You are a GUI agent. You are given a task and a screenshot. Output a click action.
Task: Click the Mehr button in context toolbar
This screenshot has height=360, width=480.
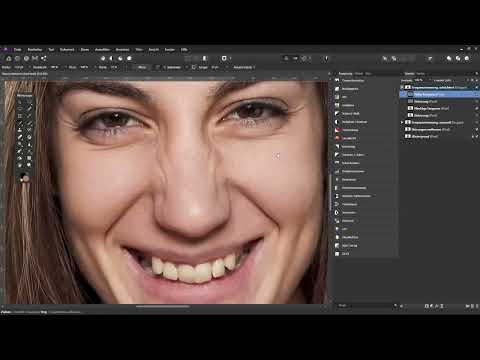coord(142,67)
